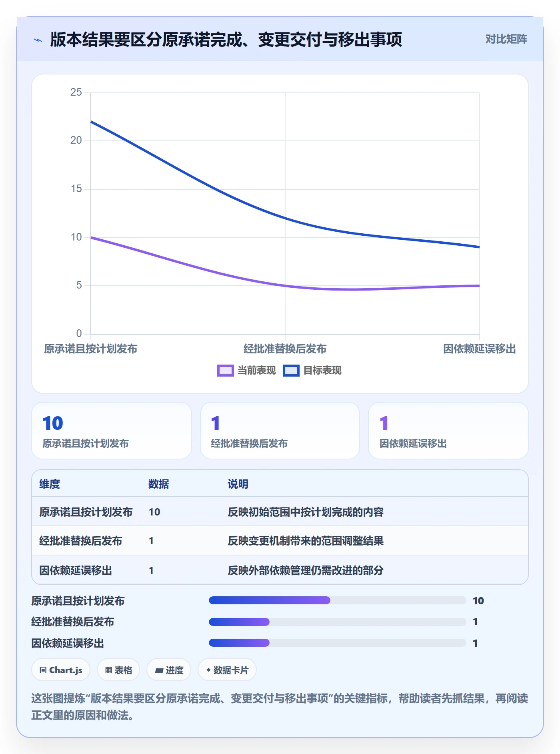Viewport: 560px width, 754px height.
Task: Click the description 反映初始范围中按计划完成的内容
Action: [x=306, y=512]
